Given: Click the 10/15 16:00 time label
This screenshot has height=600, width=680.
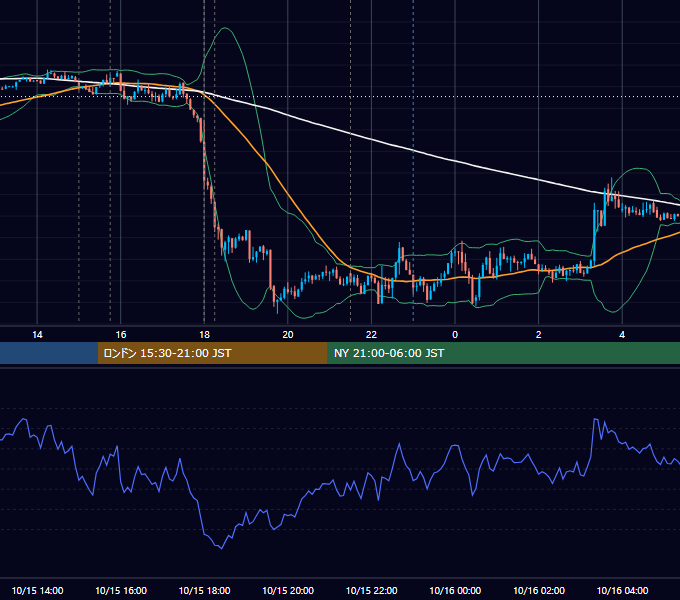Looking at the screenshot, I should click(121, 590).
